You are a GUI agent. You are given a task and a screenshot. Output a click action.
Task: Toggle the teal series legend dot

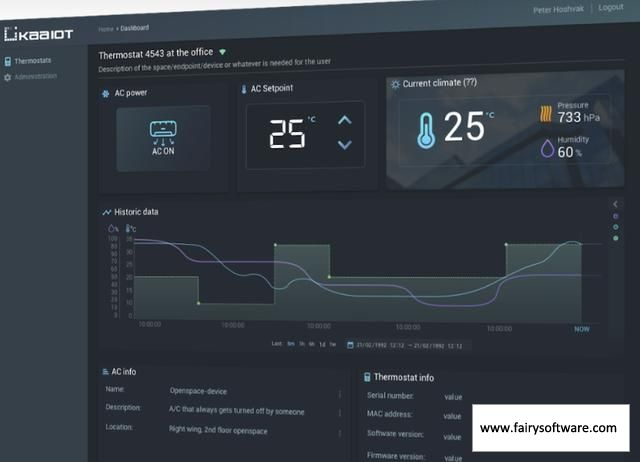[616, 227]
